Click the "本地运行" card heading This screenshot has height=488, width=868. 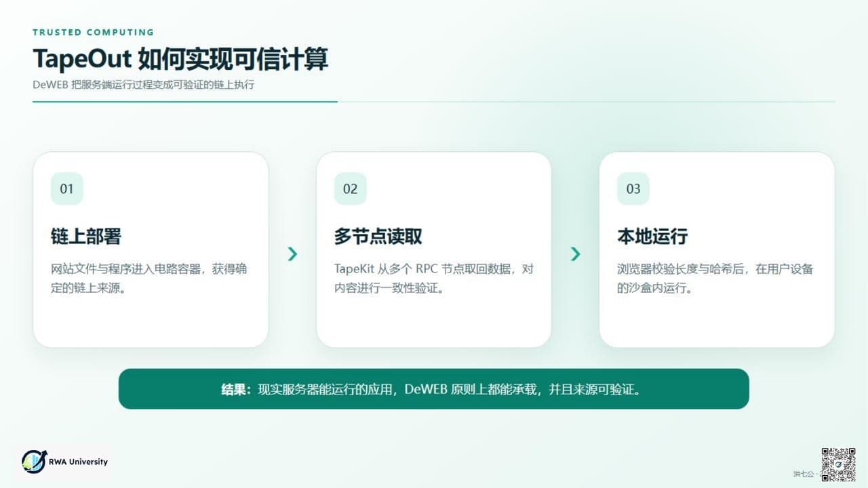(x=652, y=236)
